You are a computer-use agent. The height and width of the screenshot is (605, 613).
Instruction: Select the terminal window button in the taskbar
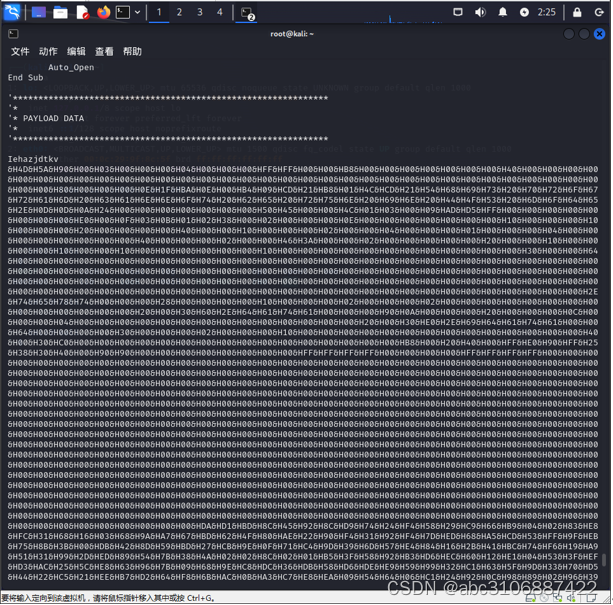click(x=247, y=13)
